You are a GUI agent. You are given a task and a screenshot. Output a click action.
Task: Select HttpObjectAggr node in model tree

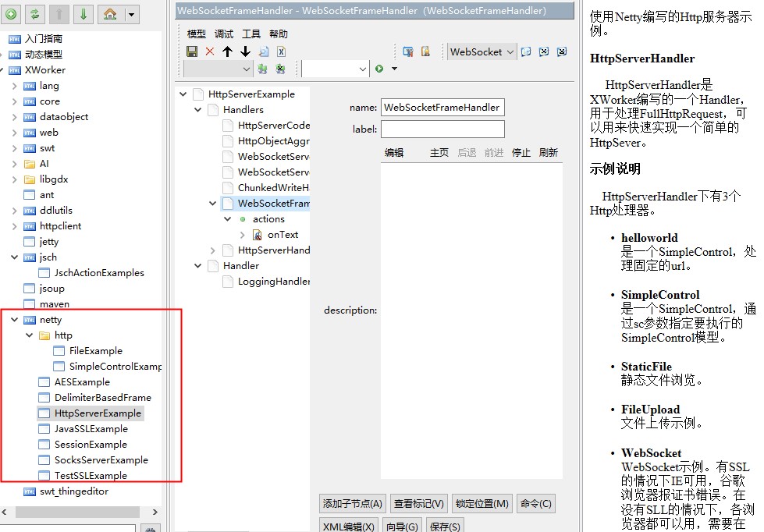273,141
